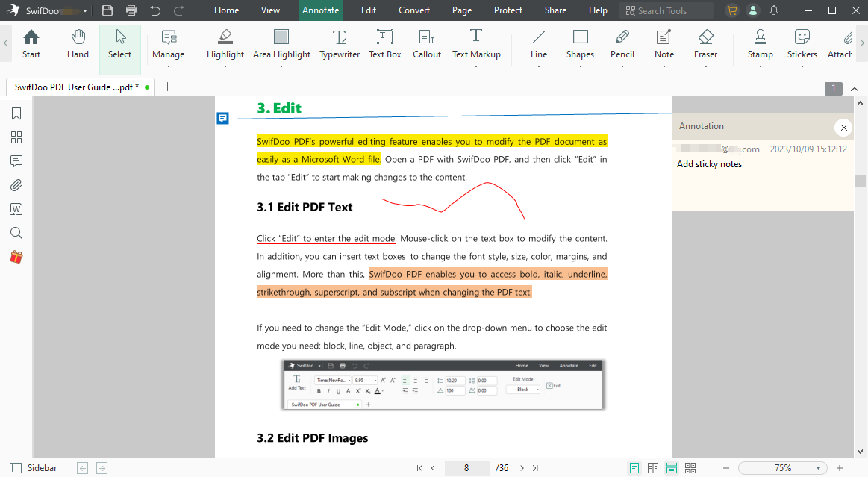Open the notifications bell

tap(774, 10)
